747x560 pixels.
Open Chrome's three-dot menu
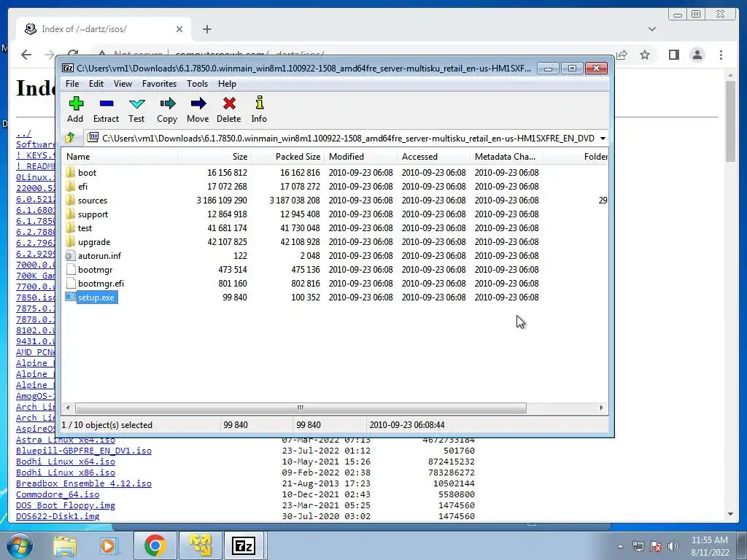pos(721,55)
